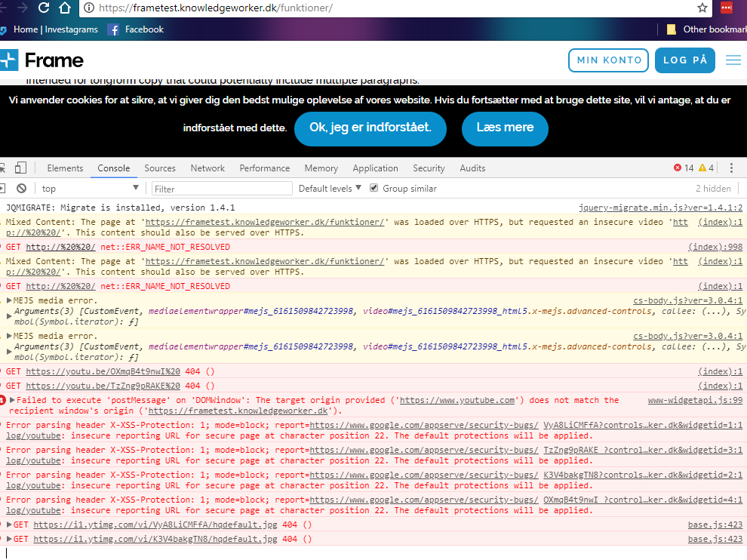Open the 'top' JavaScript context dropdown

(91, 189)
